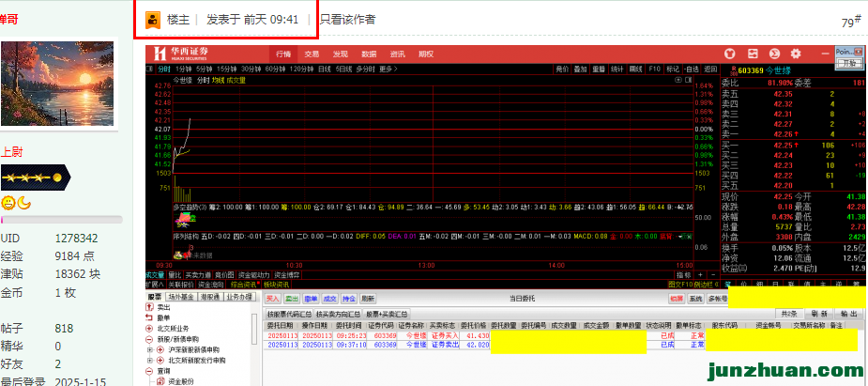The width and height of the screenshot is (868, 386).
Task: Switch to the 交易 menu tab
Action: click(312, 54)
